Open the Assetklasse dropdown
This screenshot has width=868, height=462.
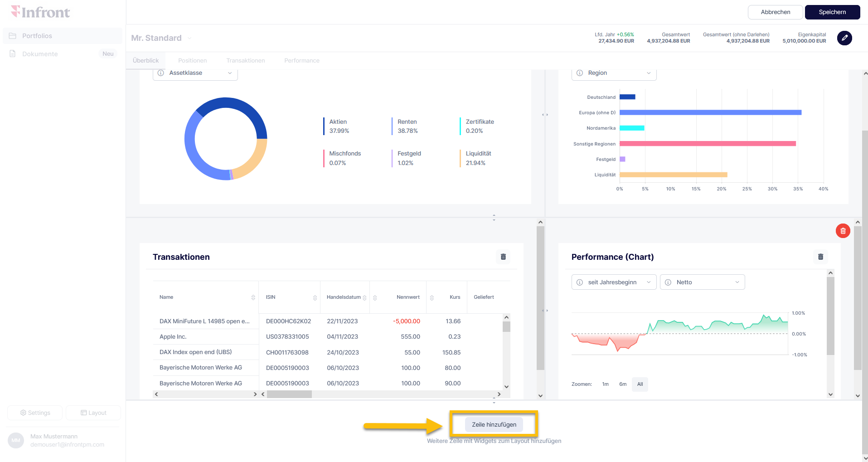(x=195, y=73)
